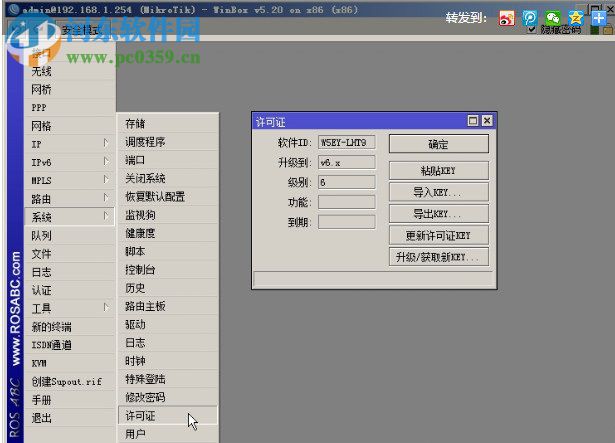This screenshot has width=615, height=443.
Task: Choose 关闭系统 in the submenu
Action: (167, 178)
